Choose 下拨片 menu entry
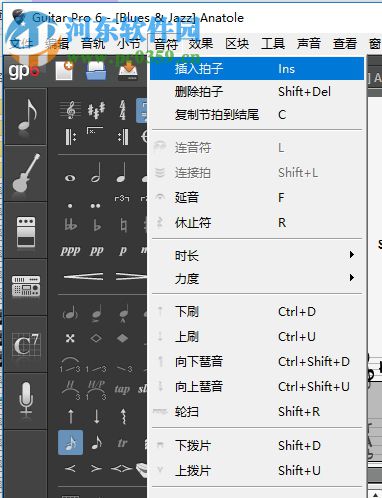 pyautogui.click(x=257, y=445)
